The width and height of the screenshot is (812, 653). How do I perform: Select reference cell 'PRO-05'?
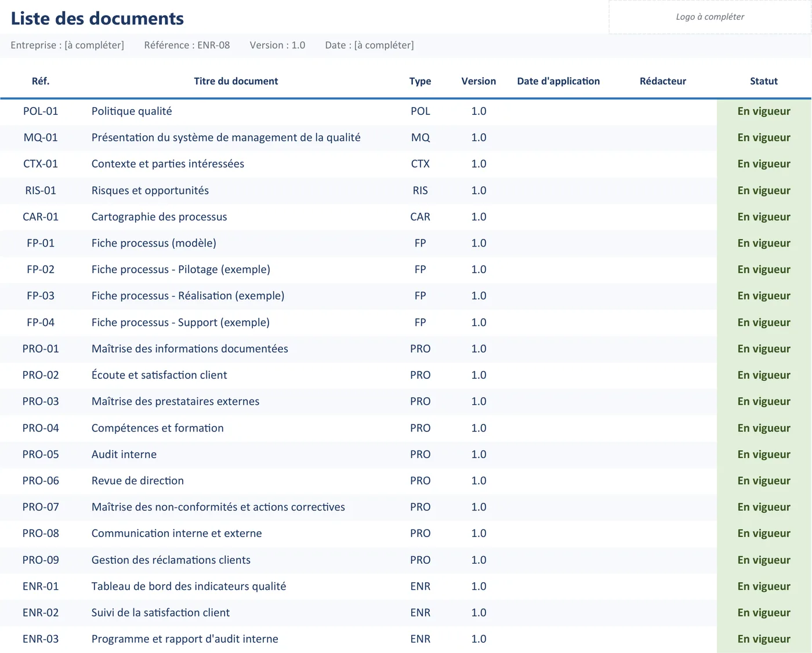[41, 454]
